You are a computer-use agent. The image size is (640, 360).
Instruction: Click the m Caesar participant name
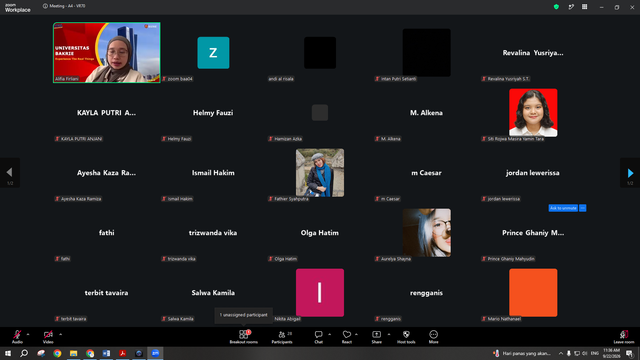[x=426, y=173]
